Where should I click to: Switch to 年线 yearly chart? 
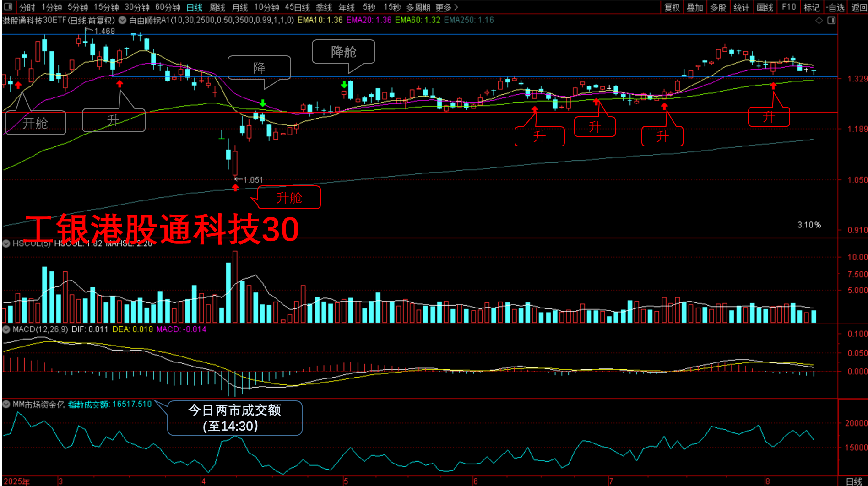tap(347, 7)
